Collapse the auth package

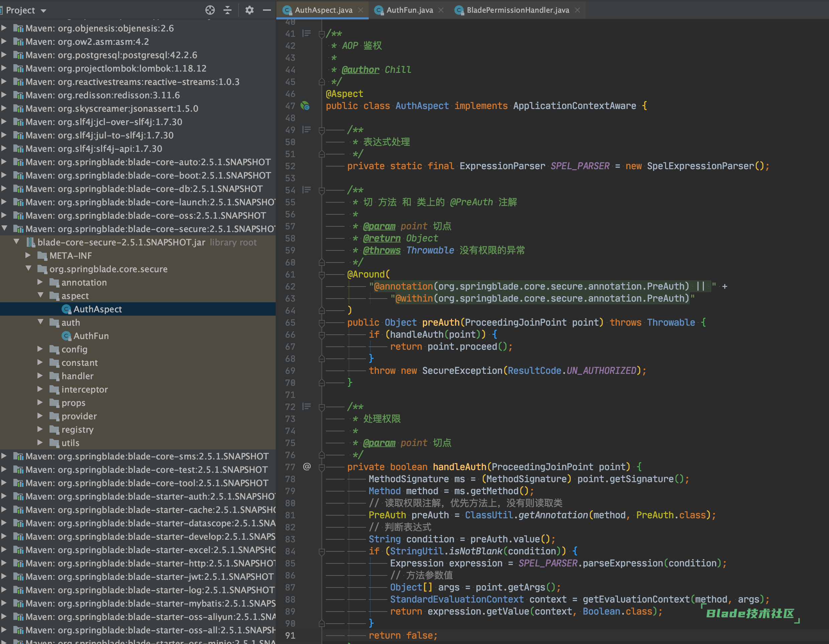tap(40, 322)
